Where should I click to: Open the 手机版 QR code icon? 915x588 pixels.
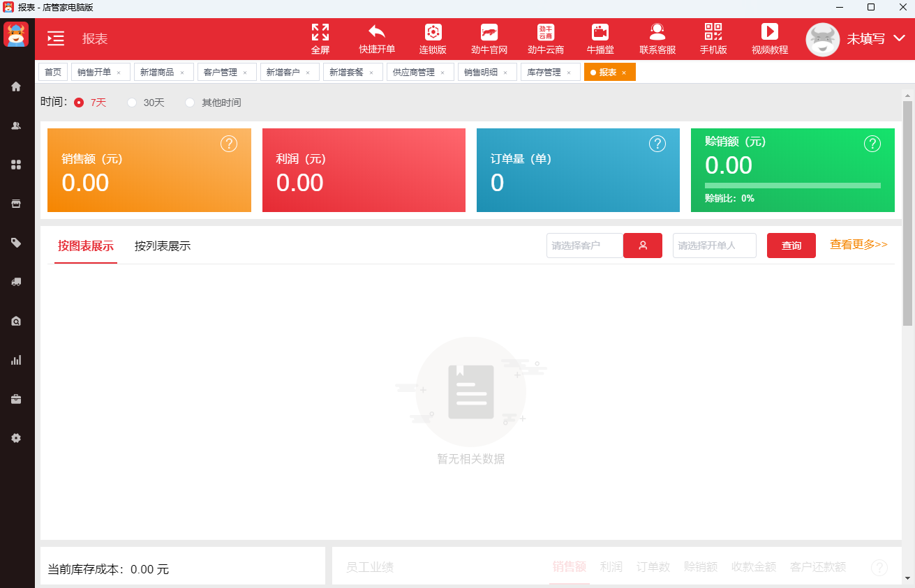pyautogui.click(x=713, y=32)
